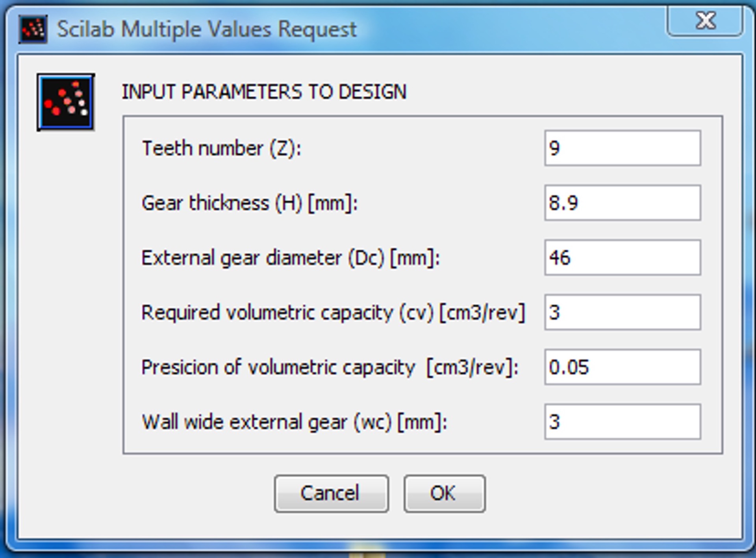
Task: Edit the Presicion of volumetric capacity field
Action: [x=622, y=367]
